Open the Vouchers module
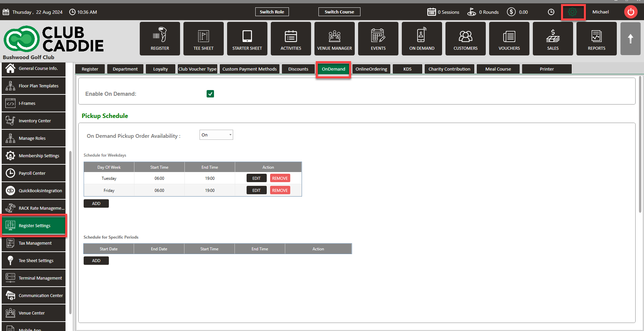This screenshot has height=331, width=644. click(509, 39)
